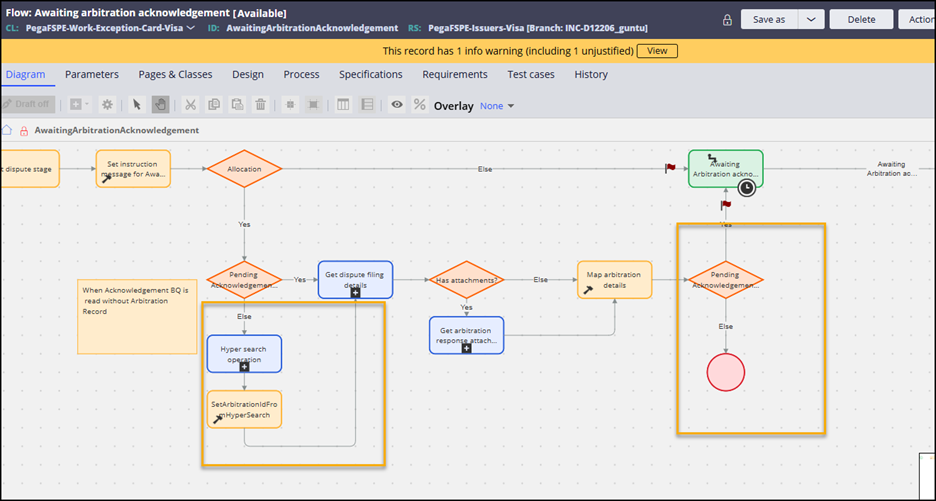The width and height of the screenshot is (936, 501).
Task: Click Else label on the top connector
Action: pos(485,169)
